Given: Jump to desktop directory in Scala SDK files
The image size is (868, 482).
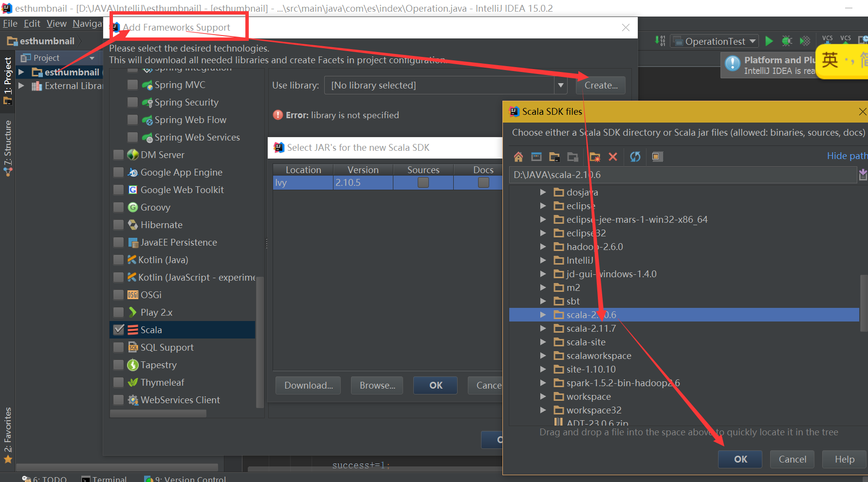Looking at the screenshot, I should [536, 157].
